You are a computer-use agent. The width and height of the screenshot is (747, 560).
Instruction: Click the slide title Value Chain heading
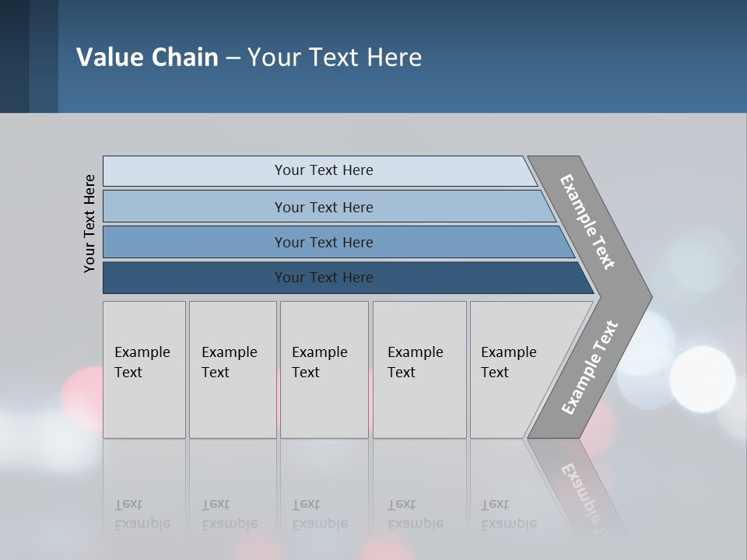click(249, 57)
